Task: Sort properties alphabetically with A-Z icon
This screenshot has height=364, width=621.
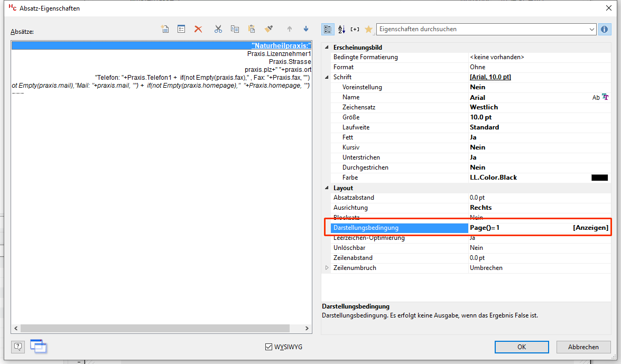Action: [341, 30]
